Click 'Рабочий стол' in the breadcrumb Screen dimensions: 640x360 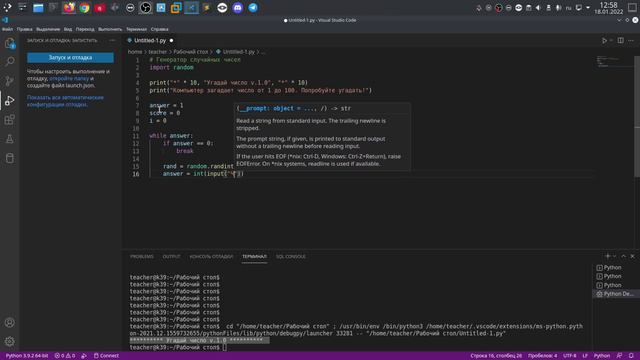(191, 52)
